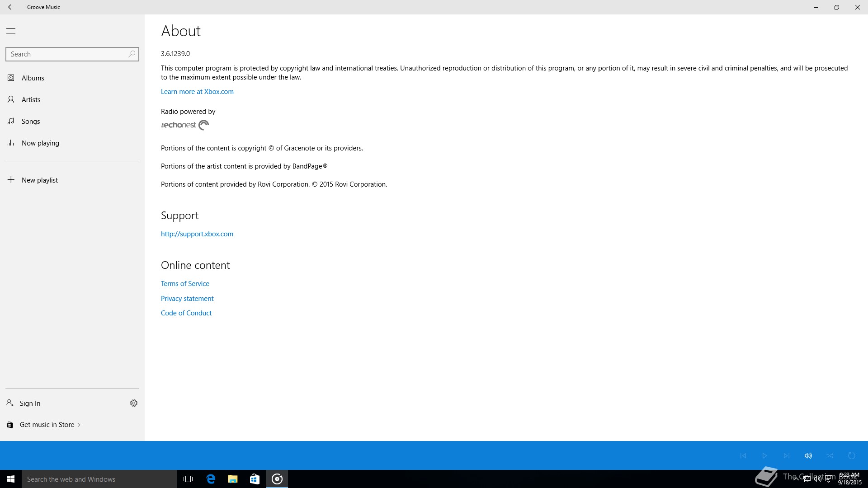868x488 pixels.
Task: Click the BandPage artist content line
Action: point(244,166)
